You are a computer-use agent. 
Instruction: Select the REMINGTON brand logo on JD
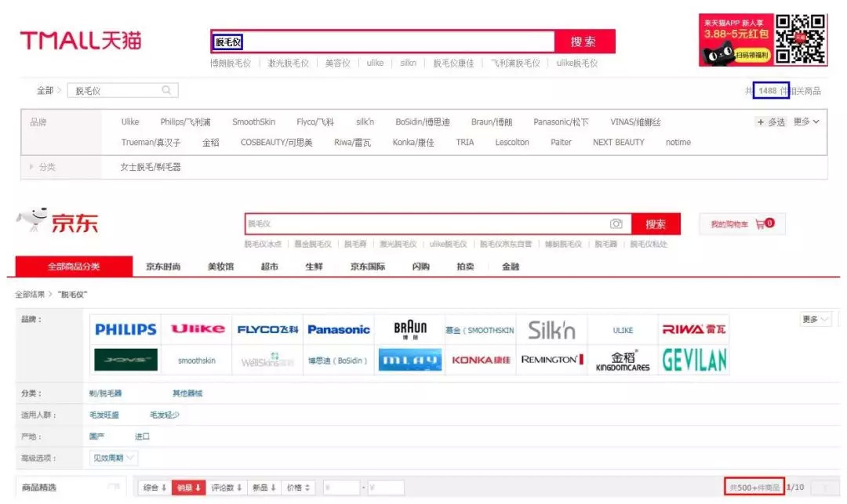[x=551, y=360]
